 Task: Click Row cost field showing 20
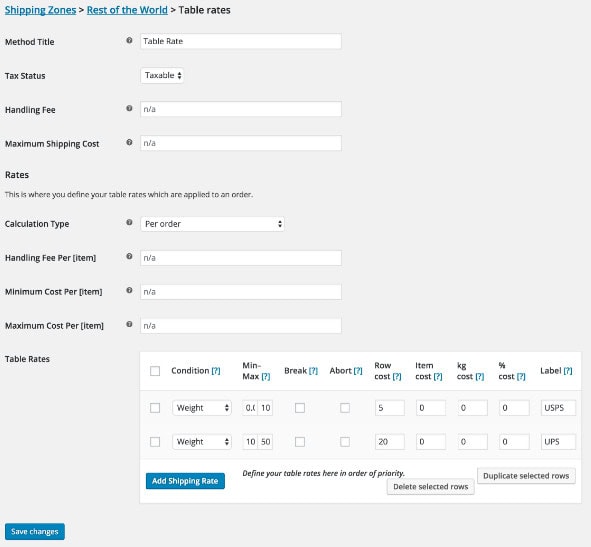(x=390, y=442)
